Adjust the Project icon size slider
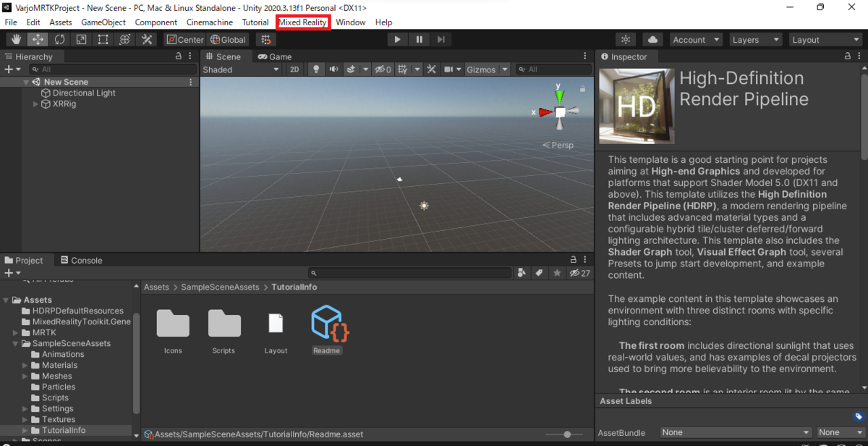Viewport: 868px width, 446px height. coord(567,434)
